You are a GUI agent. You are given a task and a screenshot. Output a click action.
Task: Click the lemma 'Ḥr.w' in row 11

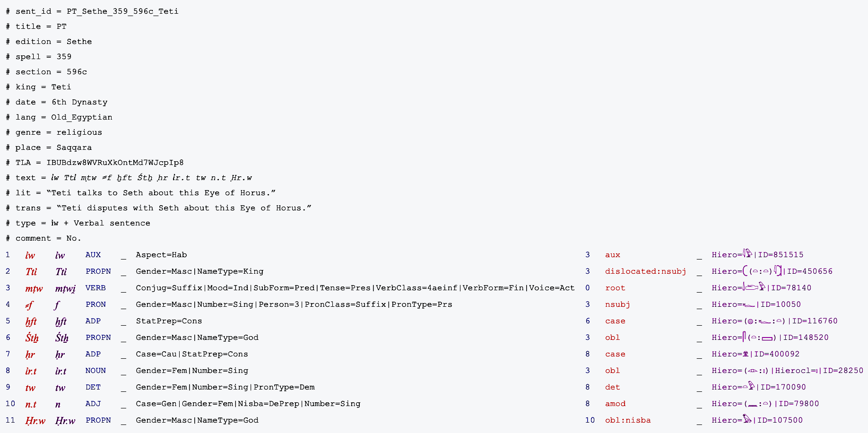pos(65,421)
